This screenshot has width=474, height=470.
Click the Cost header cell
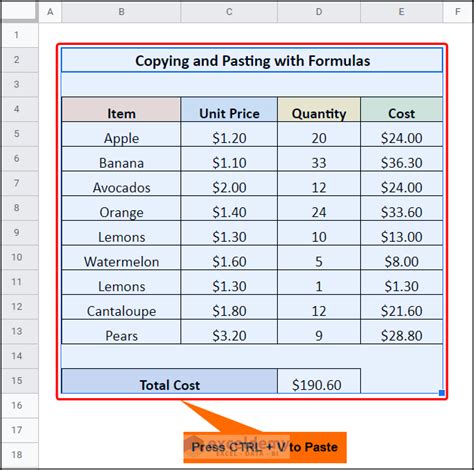402,109
